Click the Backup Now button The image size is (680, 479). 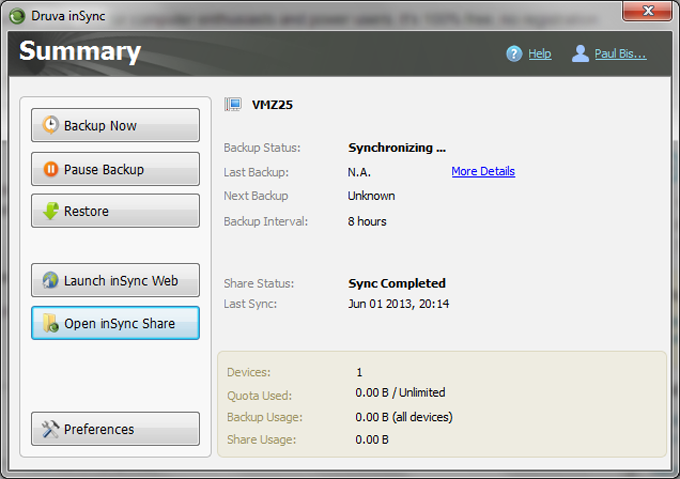(115, 125)
